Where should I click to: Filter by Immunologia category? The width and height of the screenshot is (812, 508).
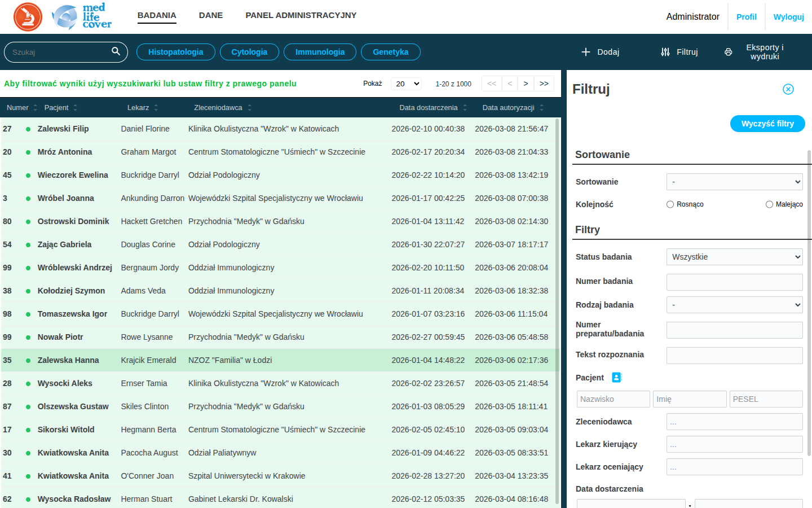tap(320, 52)
